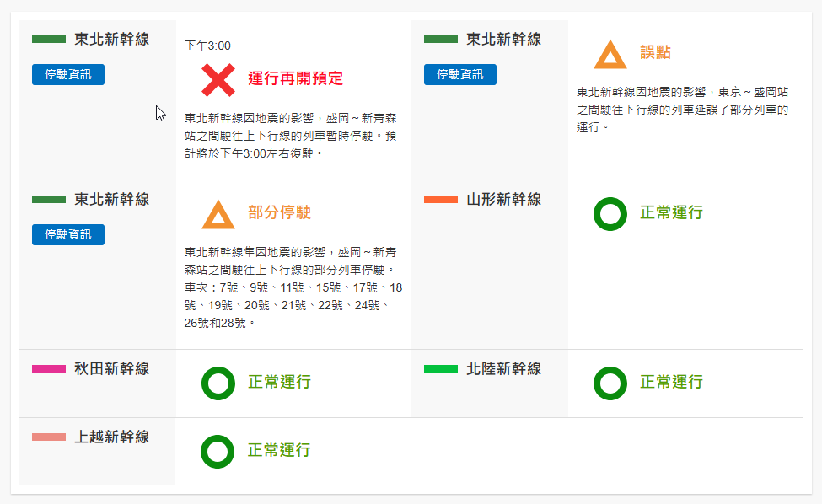
Task: Click the orange color bar of 山形新幹線
Action: (440, 200)
